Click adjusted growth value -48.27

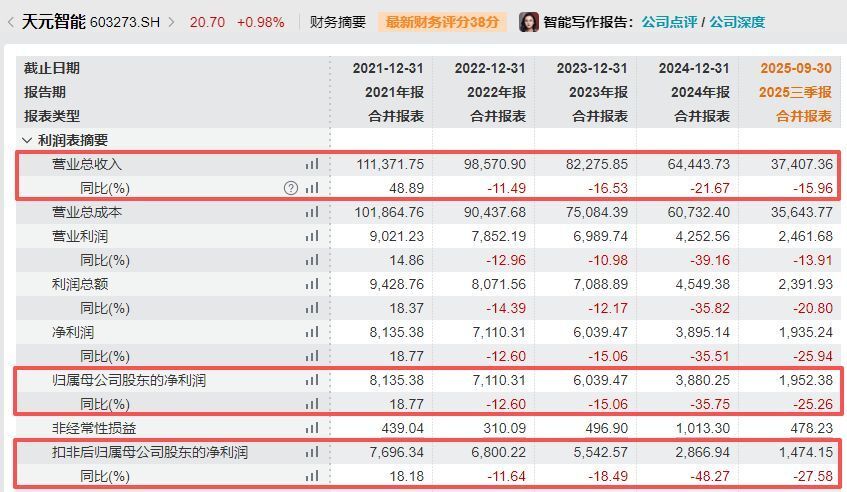709,476
